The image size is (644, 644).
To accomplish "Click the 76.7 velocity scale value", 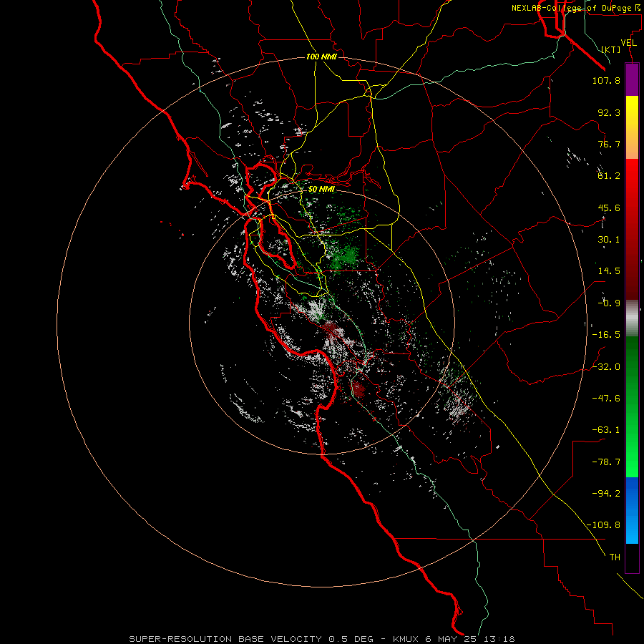I will [609, 144].
